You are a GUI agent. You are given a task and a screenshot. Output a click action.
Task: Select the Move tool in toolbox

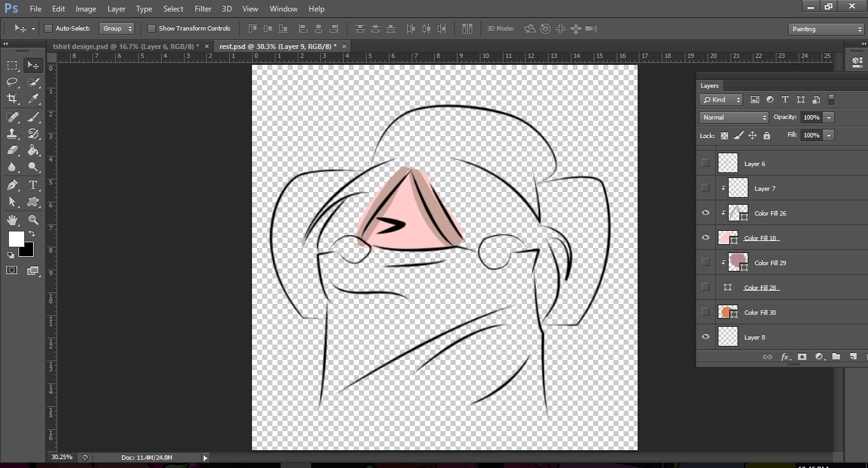[33, 65]
